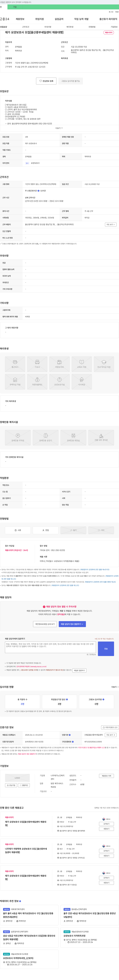Click the 통근버스 welfare icon
Viewport: 119px width, 980px height.
(15, 364)
